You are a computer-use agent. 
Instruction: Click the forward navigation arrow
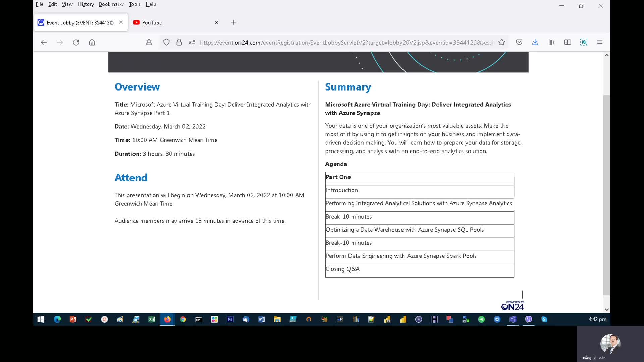(60, 42)
